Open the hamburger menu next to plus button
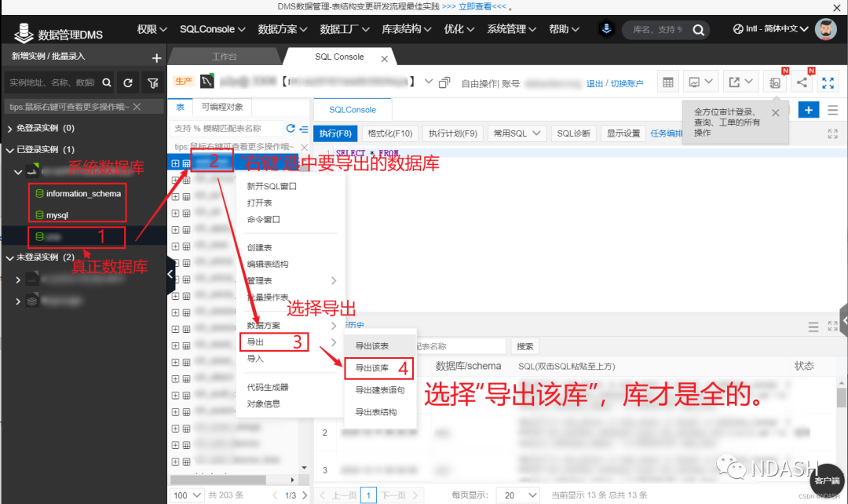This screenshot has height=504, width=848. click(x=832, y=110)
